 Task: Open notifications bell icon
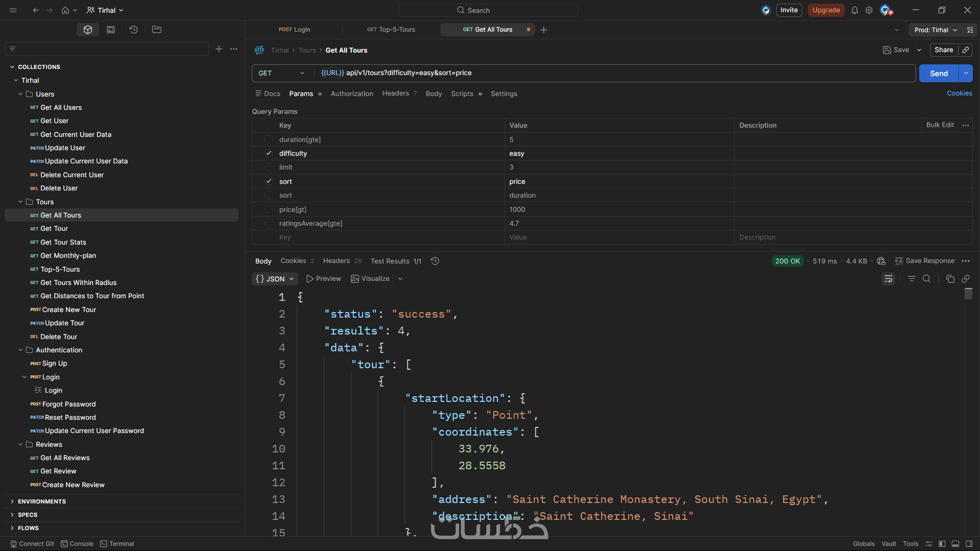pyautogui.click(x=854, y=10)
